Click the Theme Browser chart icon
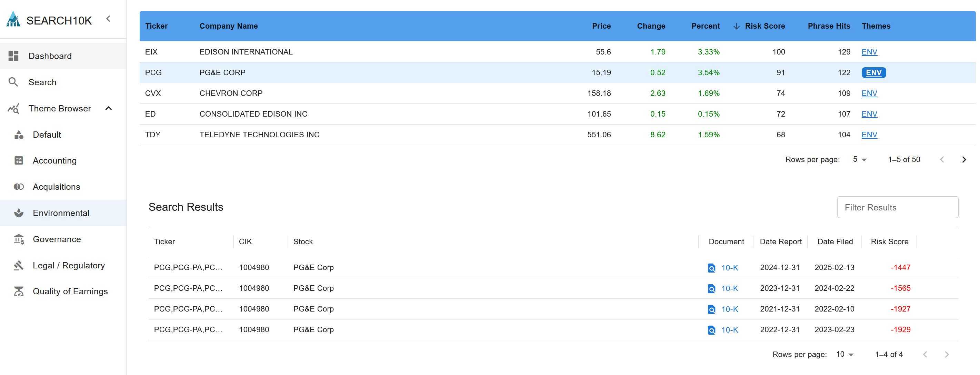The width and height of the screenshot is (980, 375). pos(13,109)
